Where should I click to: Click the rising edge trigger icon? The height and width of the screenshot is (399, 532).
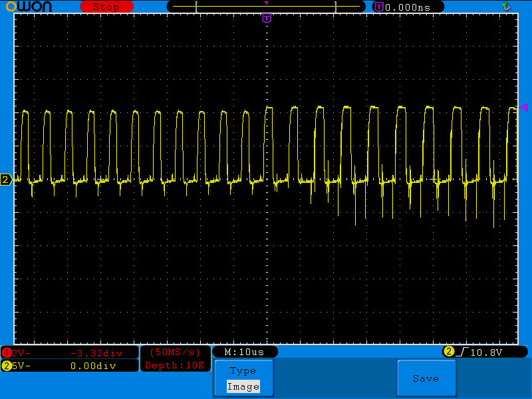pyautogui.click(x=462, y=352)
